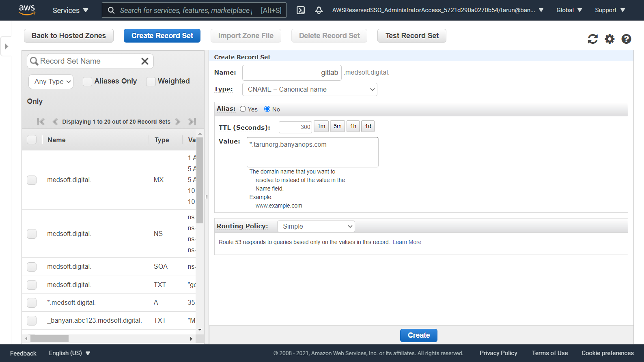
Task: Open the help question mark icon
Action: pyautogui.click(x=626, y=39)
